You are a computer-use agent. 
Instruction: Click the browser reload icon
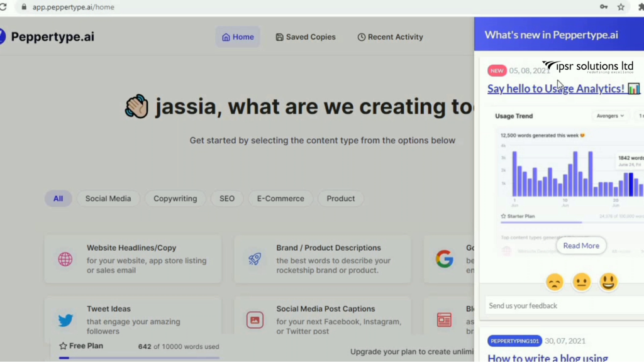pos(3,7)
